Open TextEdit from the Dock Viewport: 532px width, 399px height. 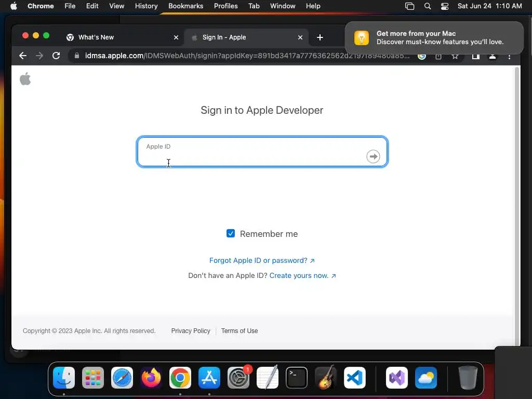(x=268, y=378)
